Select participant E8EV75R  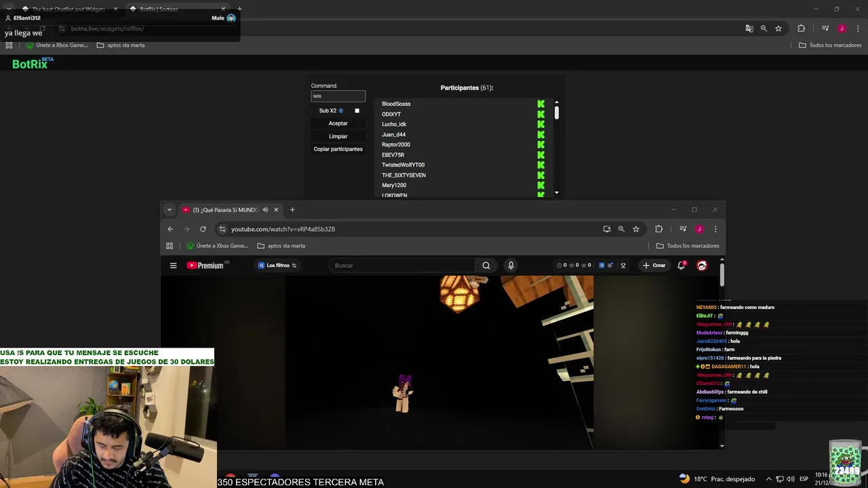click(x=393, y=155)
